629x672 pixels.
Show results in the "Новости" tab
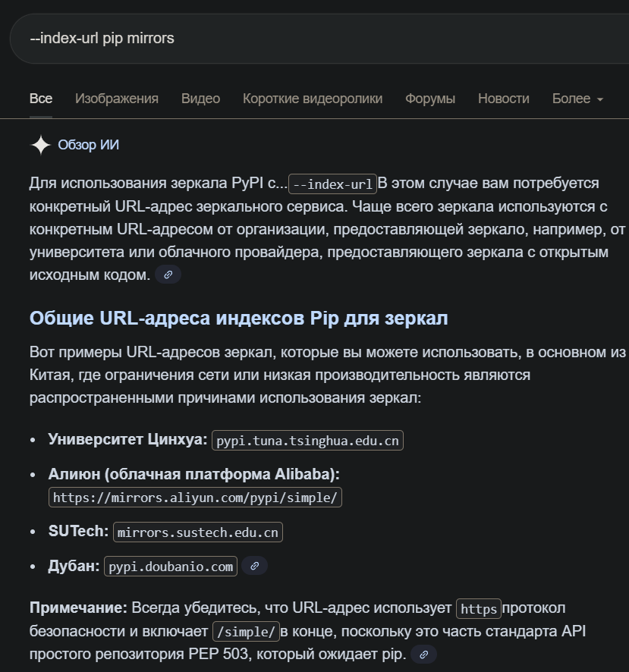tap(504, 99)
